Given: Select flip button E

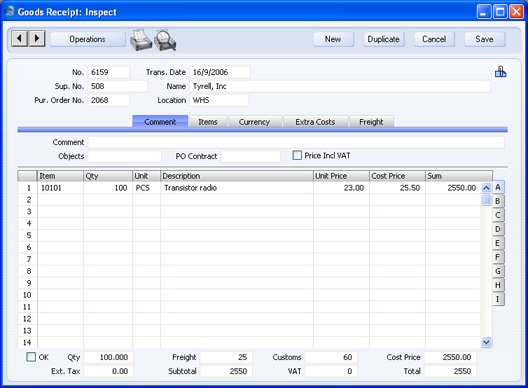Looking at the screenshot, I should point(498,243).
